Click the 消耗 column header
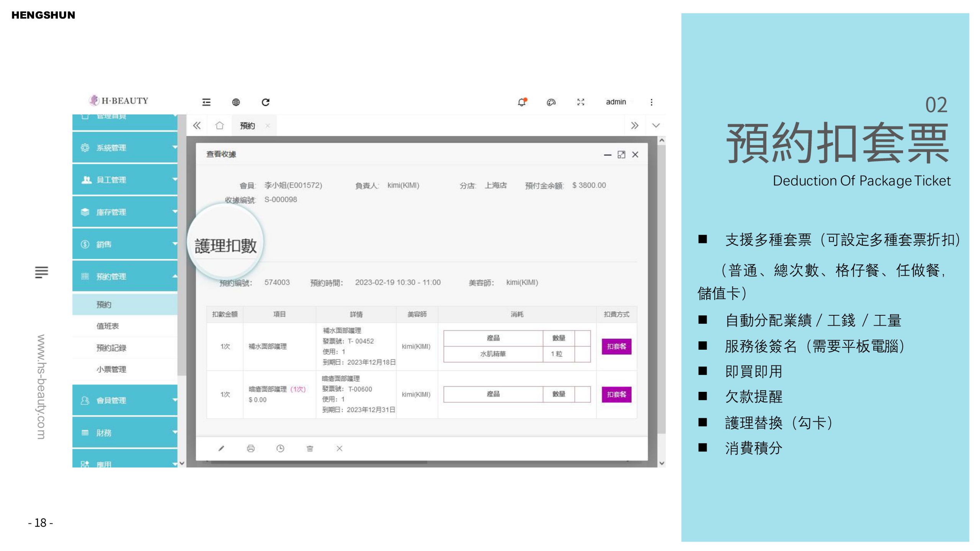Screen dimensions: 980x551 click(517, 314)
